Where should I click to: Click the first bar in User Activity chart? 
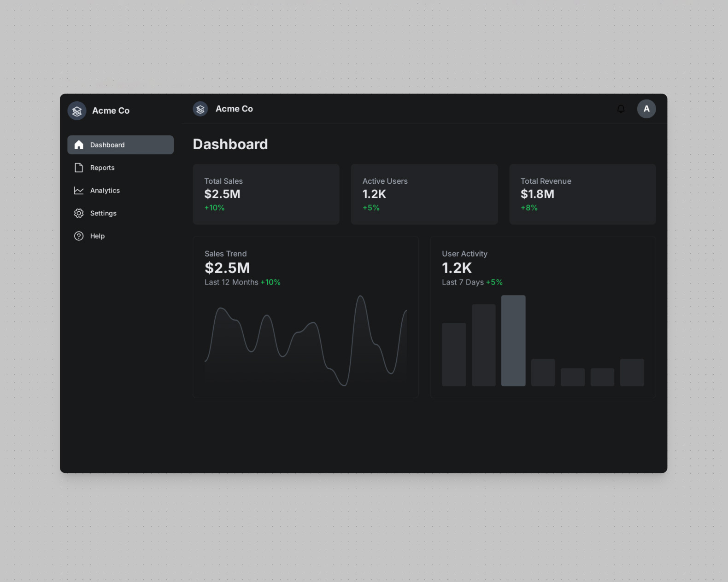tap(454, 355)
